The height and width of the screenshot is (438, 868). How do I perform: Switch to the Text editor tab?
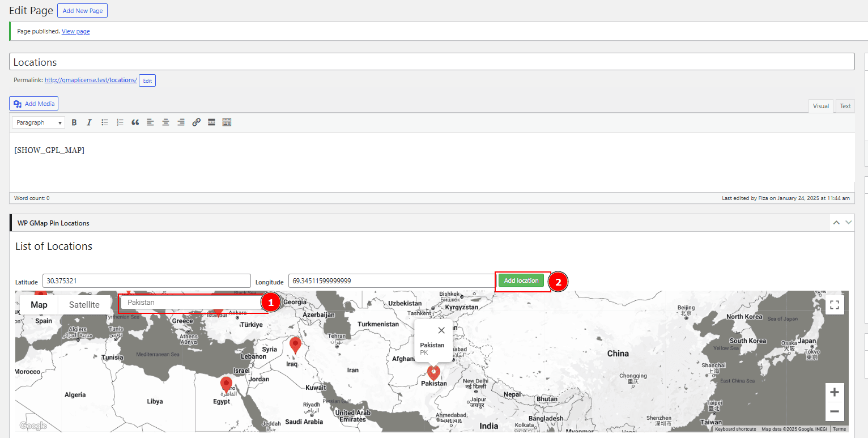pyautogui.click(x=845, y=106)
